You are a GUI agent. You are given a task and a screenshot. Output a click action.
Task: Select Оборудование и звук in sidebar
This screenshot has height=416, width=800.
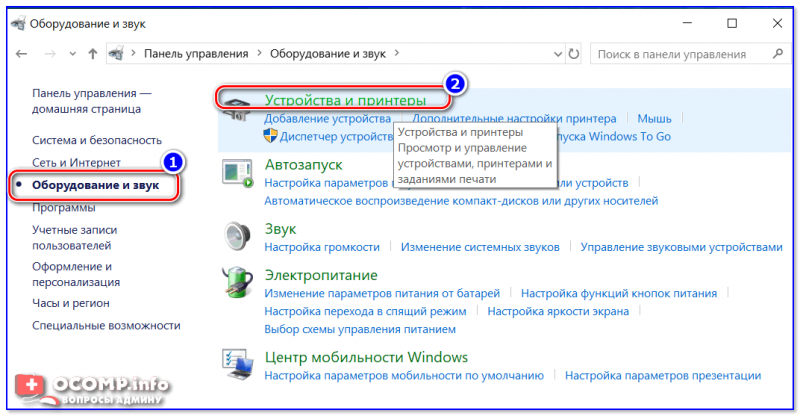pyautogui.click(x=95, y=185)
